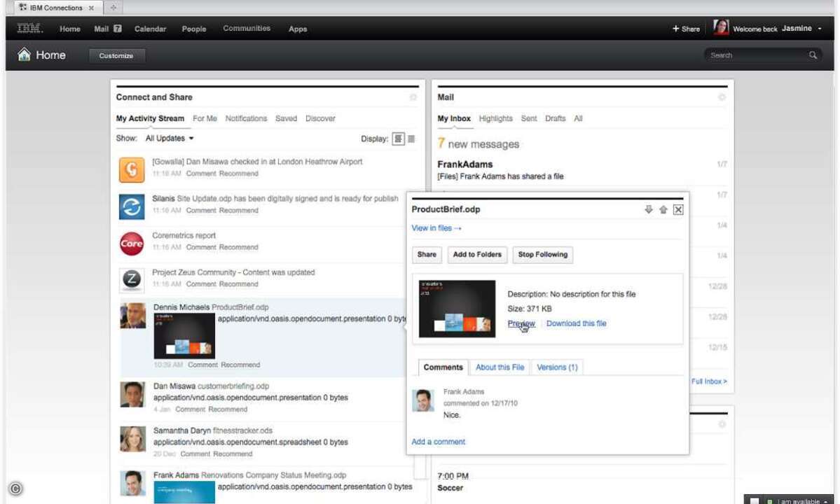
Task: Click the + Share button in header
Action: coord(687,29)
